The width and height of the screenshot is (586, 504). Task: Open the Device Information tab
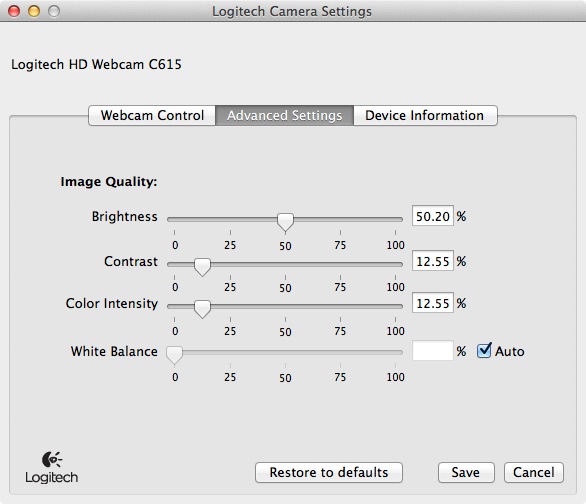point(425,115)
